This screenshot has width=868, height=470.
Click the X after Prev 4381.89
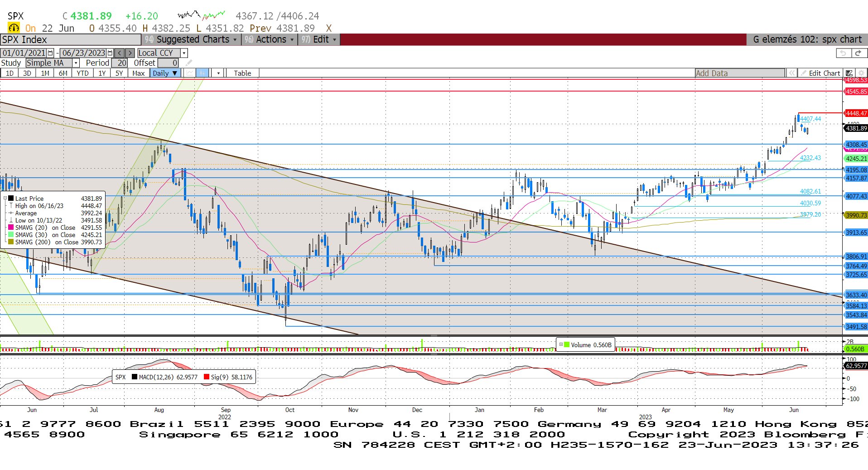point(329,28)
